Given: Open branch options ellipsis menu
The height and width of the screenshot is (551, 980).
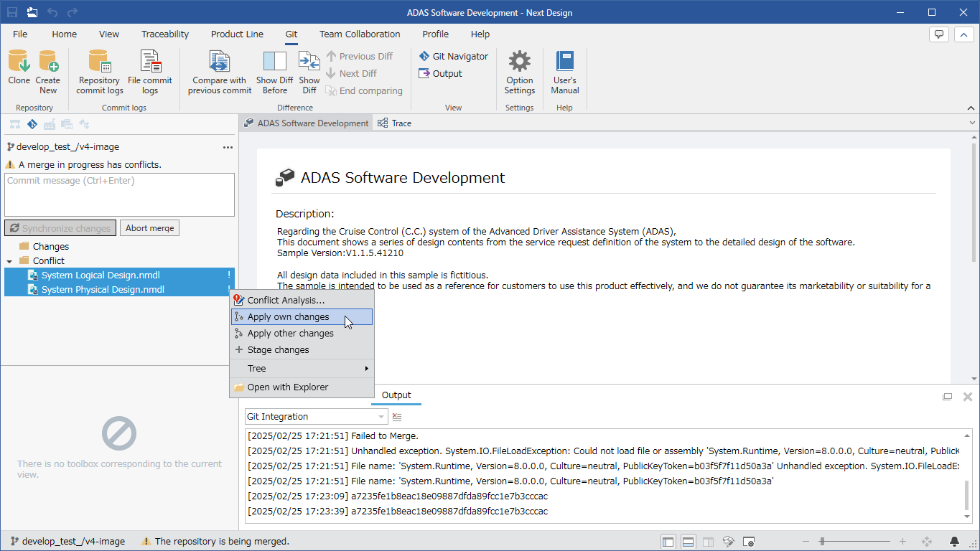Looking at the screenshot, I should pyautogui.click(x=228, y=147).
